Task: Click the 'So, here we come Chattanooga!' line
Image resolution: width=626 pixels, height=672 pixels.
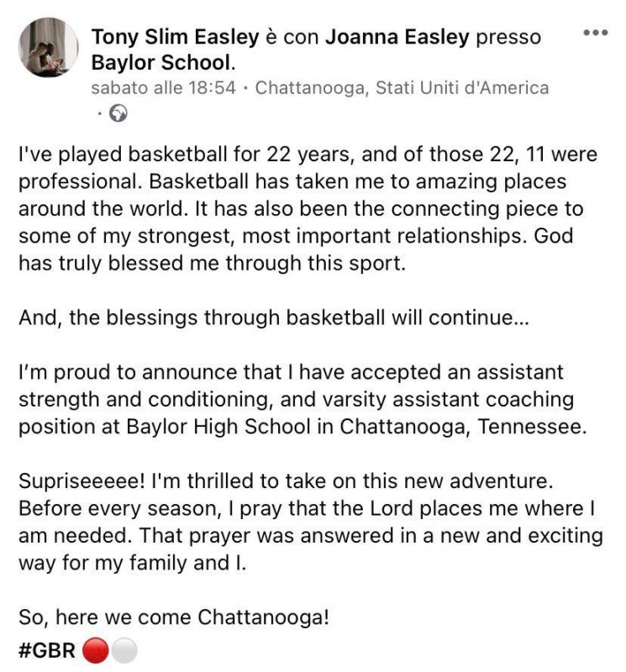Action: click(x=174, y=618)
